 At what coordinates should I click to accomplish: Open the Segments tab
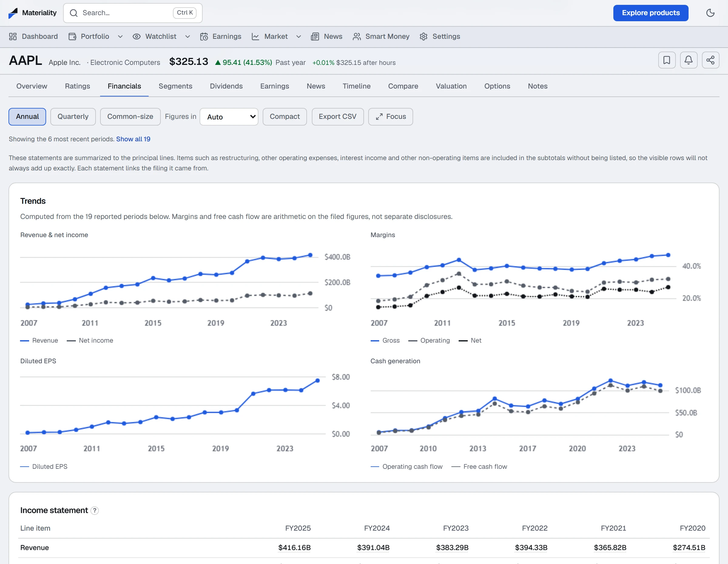[x=175, y=86]
